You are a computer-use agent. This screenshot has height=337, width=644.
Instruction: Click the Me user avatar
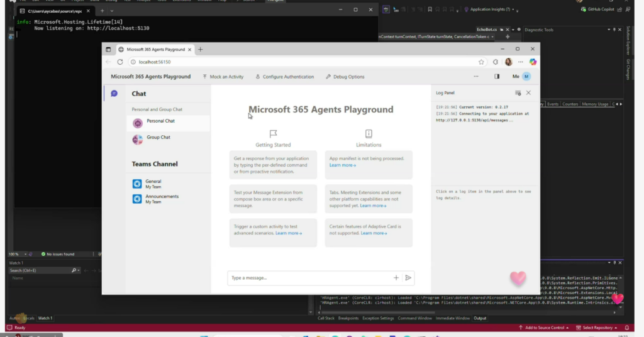pyautogui.click(x=526, y=76)
